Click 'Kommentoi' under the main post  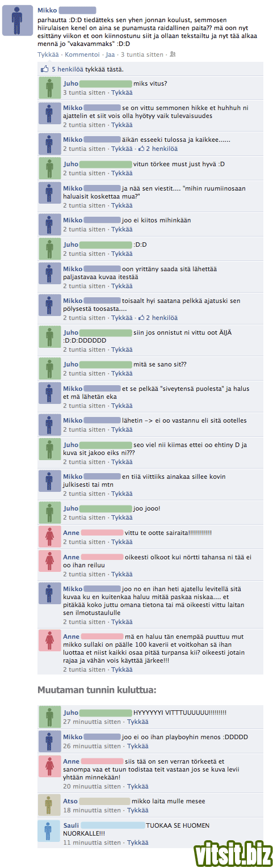pyautogui.click(x=82, y=54)
